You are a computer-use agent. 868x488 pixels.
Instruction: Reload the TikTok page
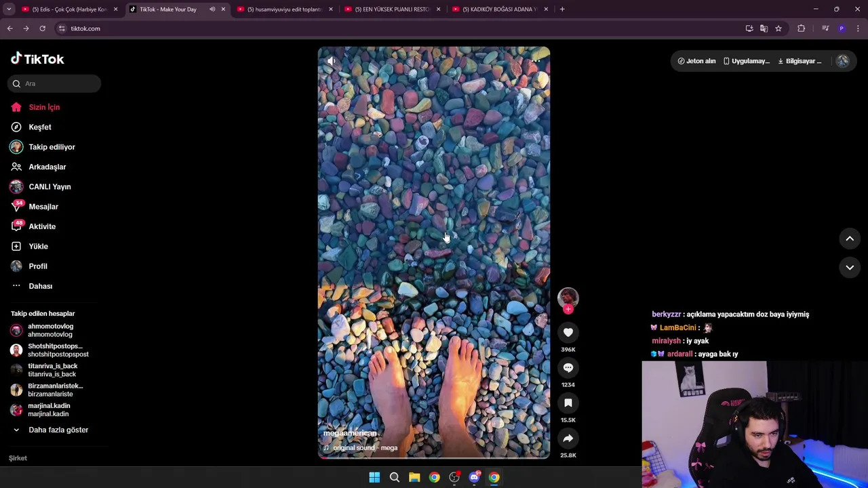tap(42, 28)
